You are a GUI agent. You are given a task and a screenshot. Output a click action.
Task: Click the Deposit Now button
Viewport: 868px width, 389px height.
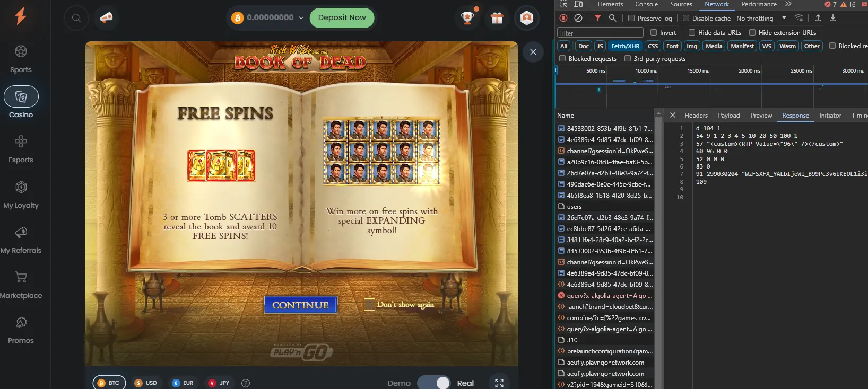342,17
